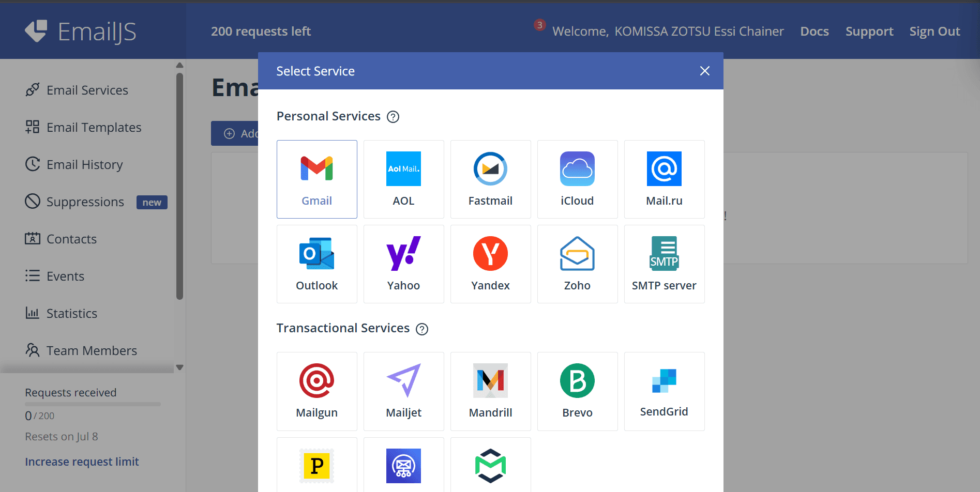This screenshot has height=492, width=980.
Task: Click Increase request limit link
Action: coord(82,461)
